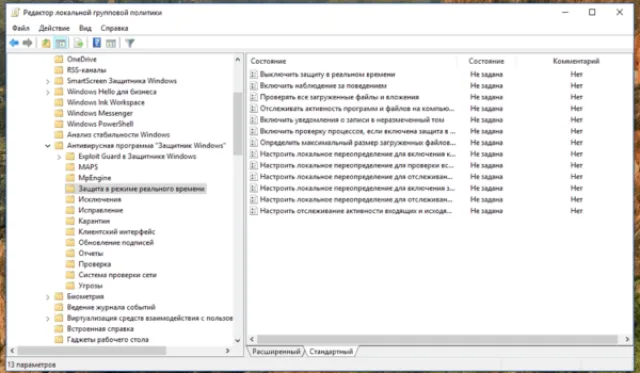The height and width of the screenshot is (373, 640).
Task: Select the Отчеты tree folder
Action: (x=91, y=253)
